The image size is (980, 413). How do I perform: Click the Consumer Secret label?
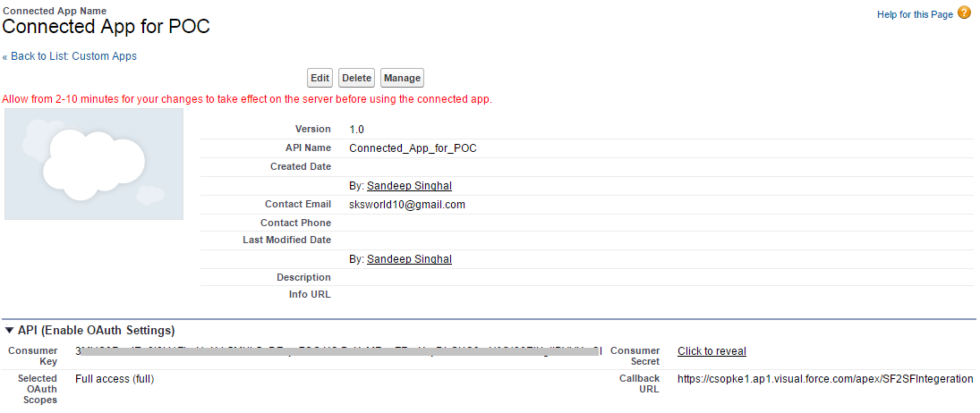pos(635,356)
